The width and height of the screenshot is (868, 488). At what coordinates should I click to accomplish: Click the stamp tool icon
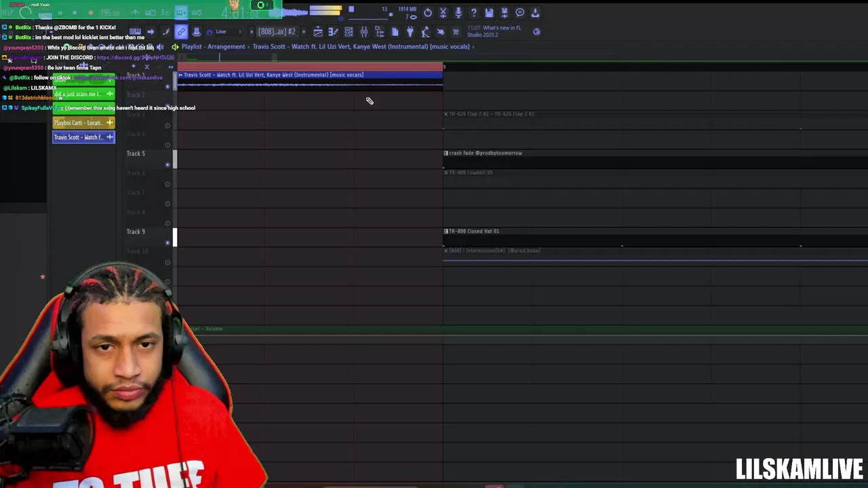(196, 31)
